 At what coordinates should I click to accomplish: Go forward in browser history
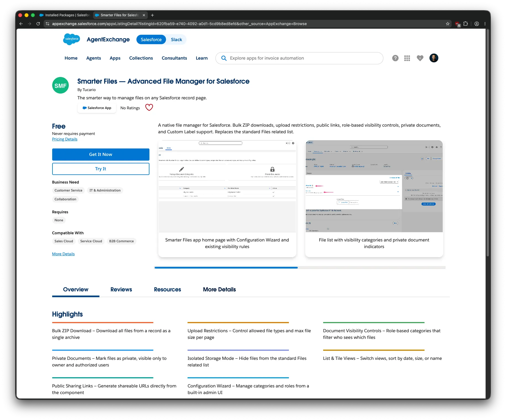pyautogui.click(x=30, y=24)
